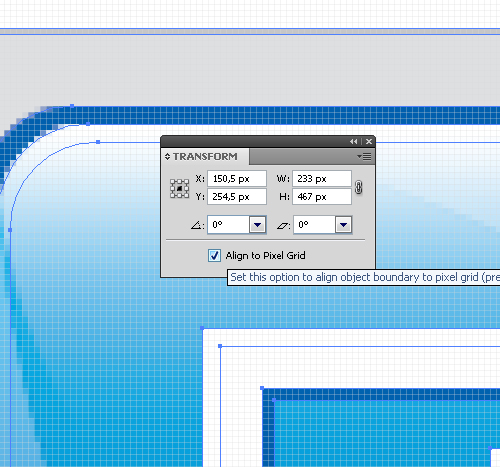The image size is (500, 467).
Task: Click the W width field
Action: tap(322, 179)
